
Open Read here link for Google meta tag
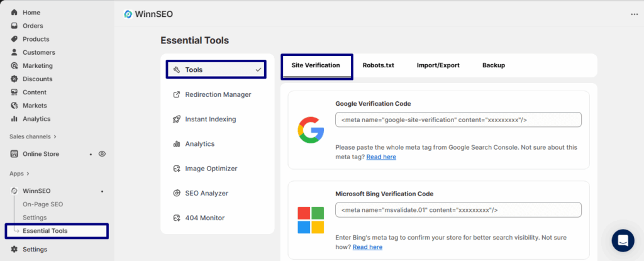tap(381, 157)
